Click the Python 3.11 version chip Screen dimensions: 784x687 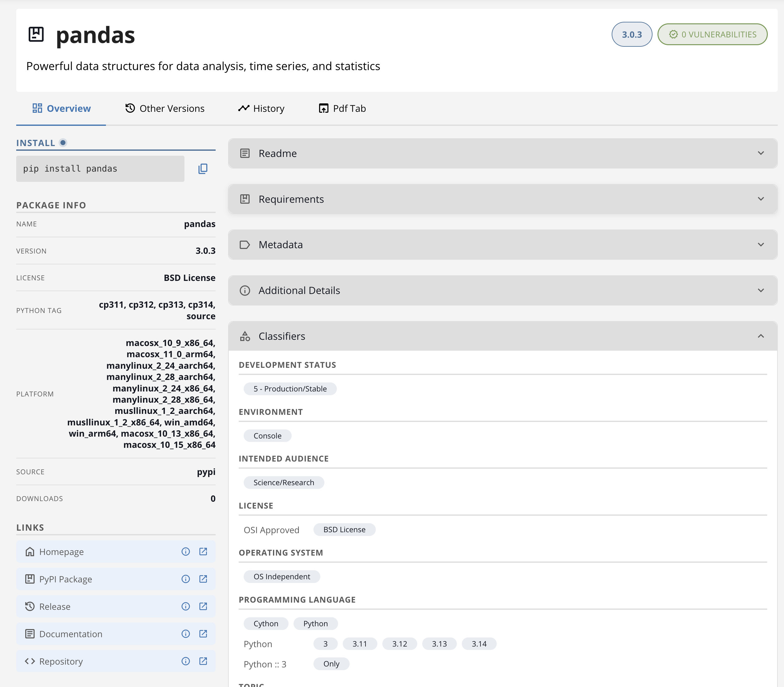point(360,644)
